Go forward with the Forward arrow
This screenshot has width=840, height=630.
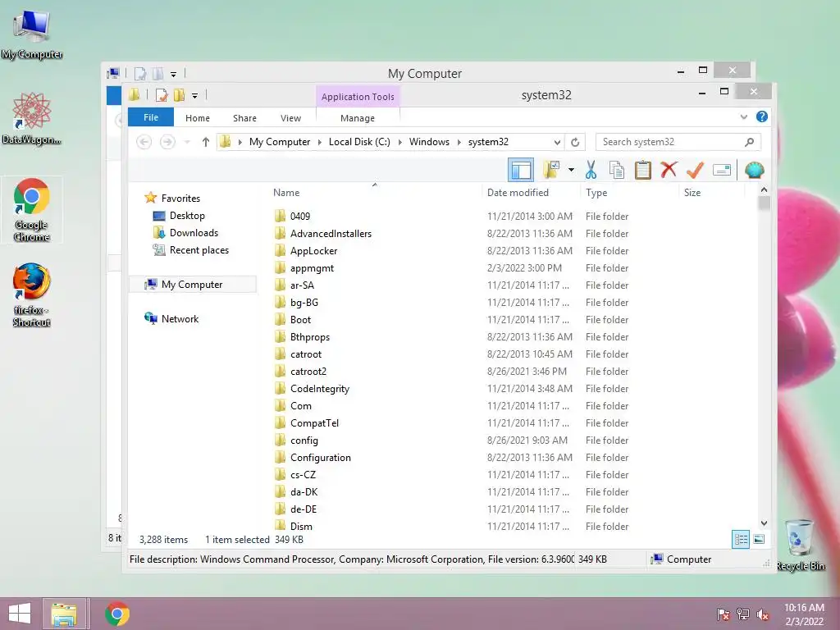click(167, 142)
